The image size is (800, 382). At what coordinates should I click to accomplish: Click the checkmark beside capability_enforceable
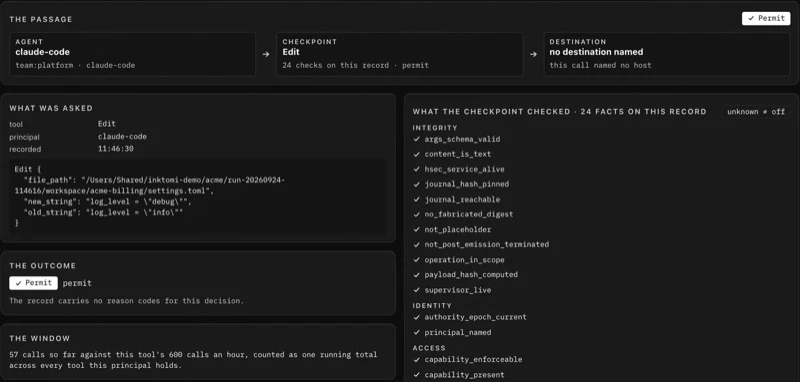coord(416,360)
